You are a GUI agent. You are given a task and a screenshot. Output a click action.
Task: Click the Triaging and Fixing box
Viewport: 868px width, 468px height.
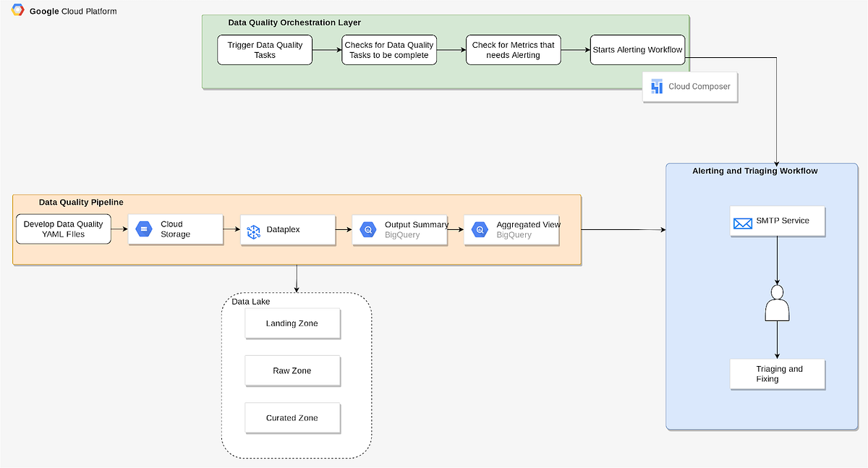(x=777, y=374)
